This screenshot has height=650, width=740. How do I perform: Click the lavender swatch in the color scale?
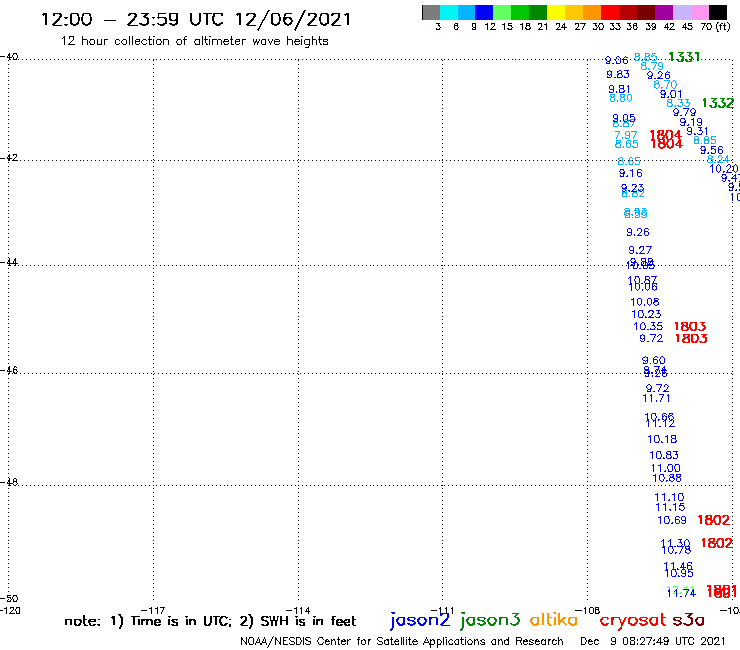click(x=682, y=12)
